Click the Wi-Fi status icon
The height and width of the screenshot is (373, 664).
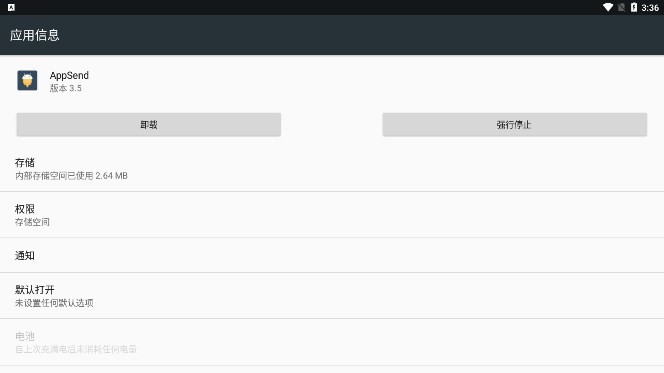pos(608,7)
